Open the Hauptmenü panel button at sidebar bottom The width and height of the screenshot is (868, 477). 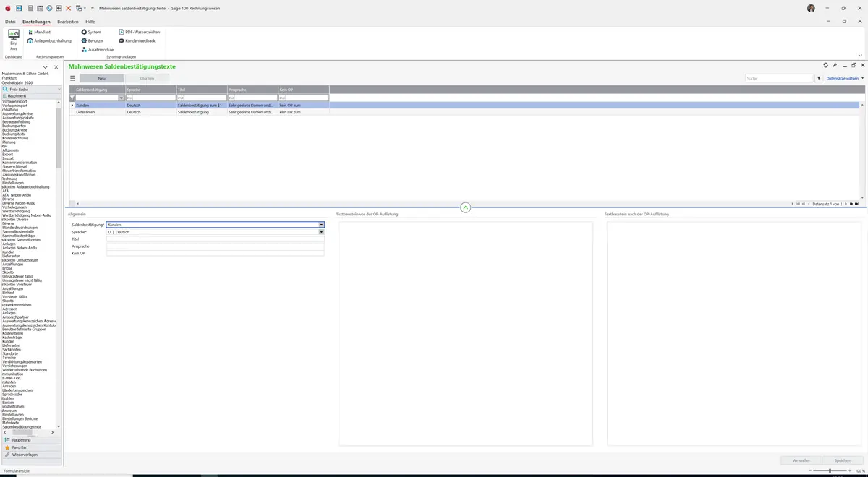[x=30, y=440]
